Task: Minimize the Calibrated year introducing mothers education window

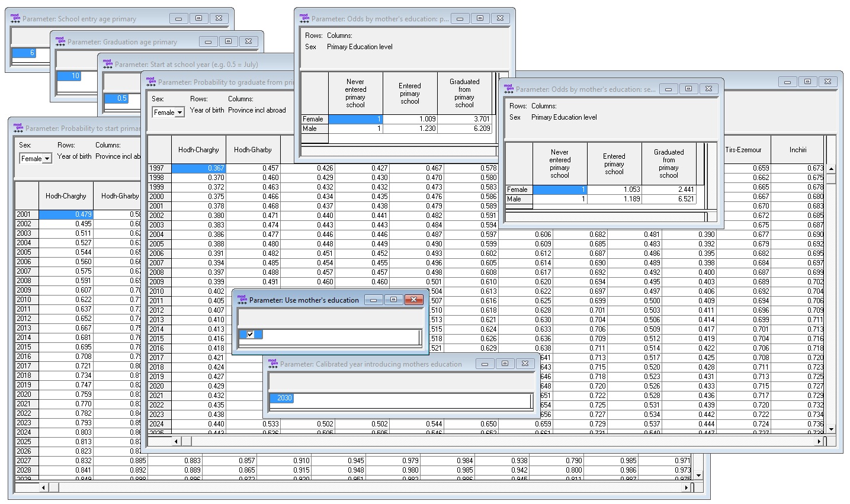Action: pos(485,364)
